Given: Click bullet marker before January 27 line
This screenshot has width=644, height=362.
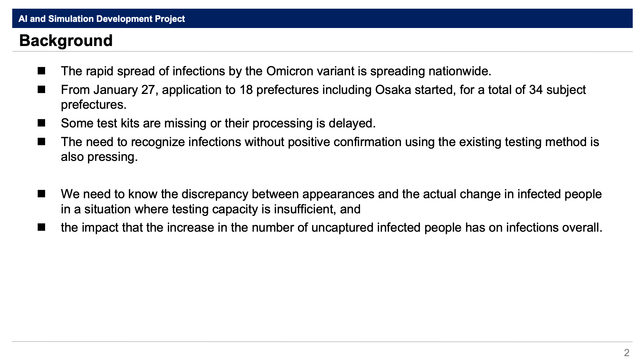Looking at the screenshot, I should pos(41,89).
